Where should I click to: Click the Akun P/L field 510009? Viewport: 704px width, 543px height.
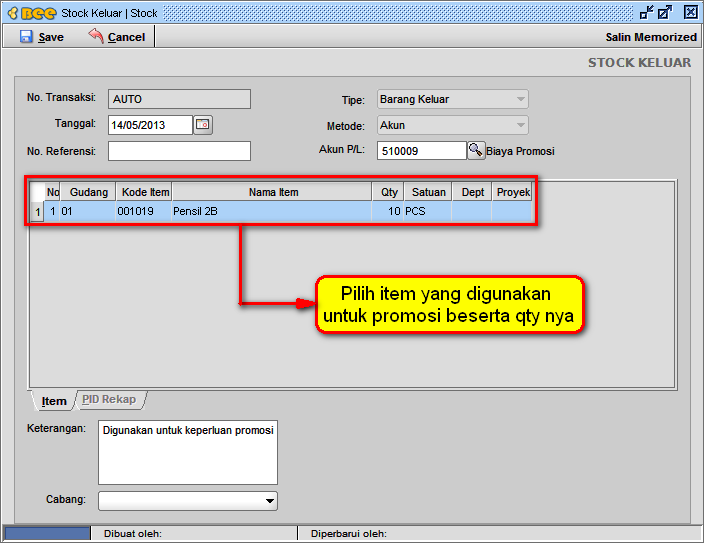(421, 151)
